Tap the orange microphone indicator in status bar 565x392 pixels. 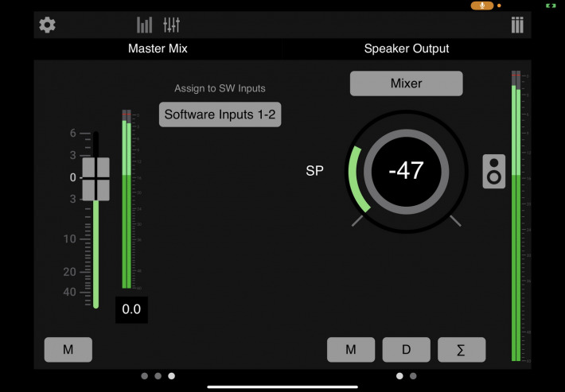click(481, 6)
